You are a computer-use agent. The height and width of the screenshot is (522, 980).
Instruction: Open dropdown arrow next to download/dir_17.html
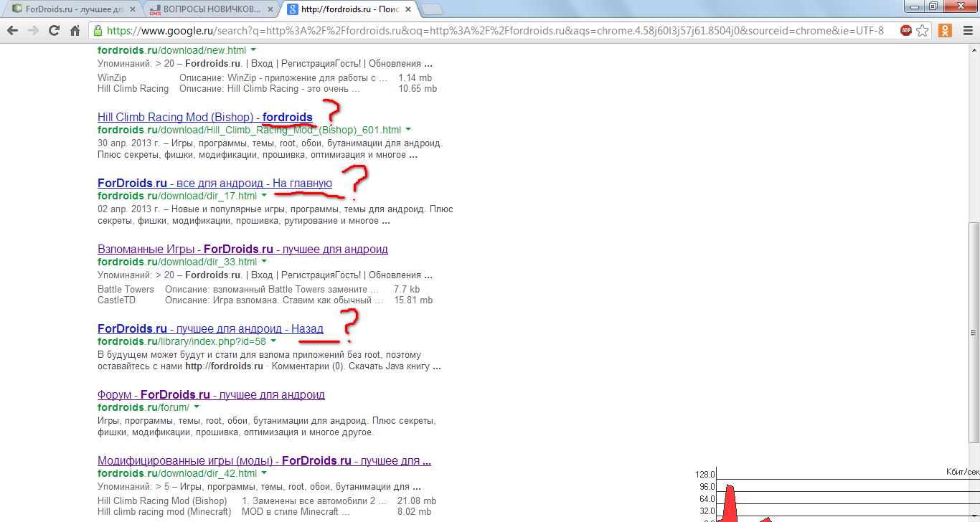click(x=264, y=196)
